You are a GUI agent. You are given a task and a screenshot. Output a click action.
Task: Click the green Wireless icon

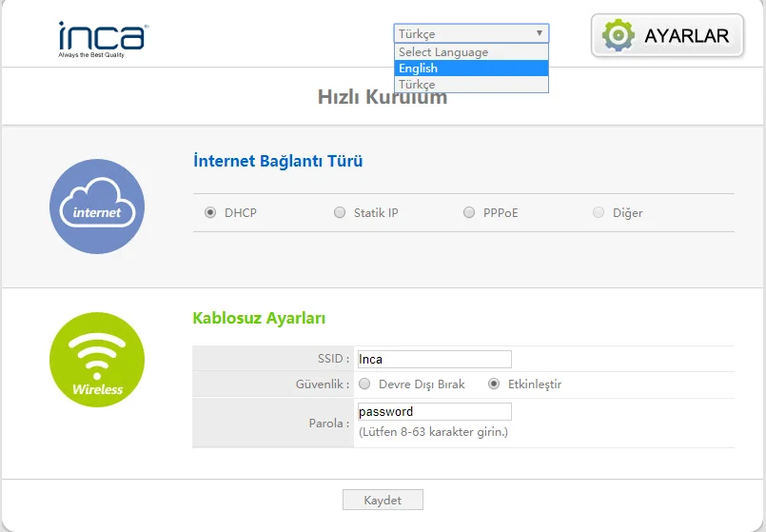[97, 360]
